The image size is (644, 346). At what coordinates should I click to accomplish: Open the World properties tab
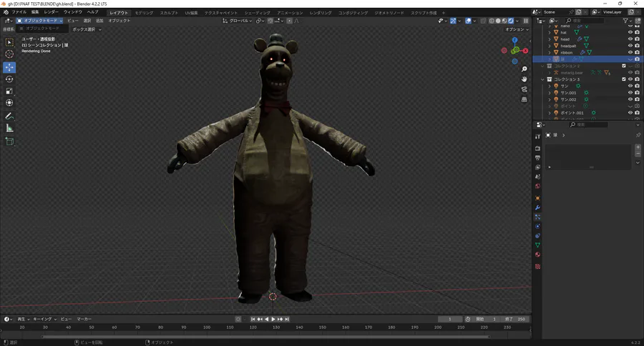(537, 186)
